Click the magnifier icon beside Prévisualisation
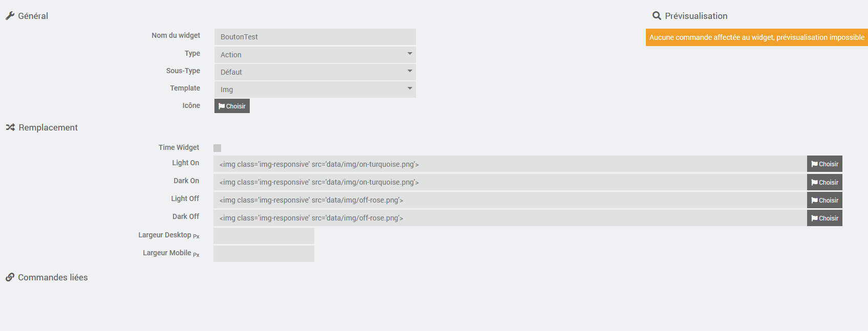Image resolution: width=868 pixels, height=331 pixels. [x=657, y=16]
